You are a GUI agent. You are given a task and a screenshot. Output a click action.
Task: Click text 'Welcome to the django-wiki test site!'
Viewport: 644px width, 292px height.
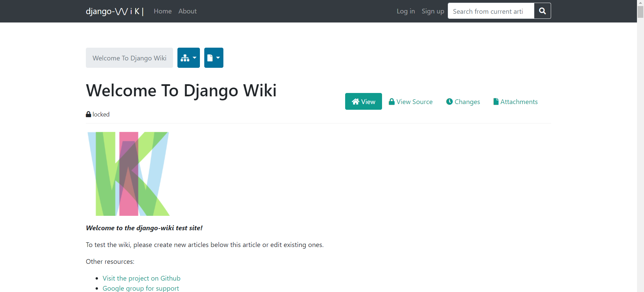click(x=144, y=228)
